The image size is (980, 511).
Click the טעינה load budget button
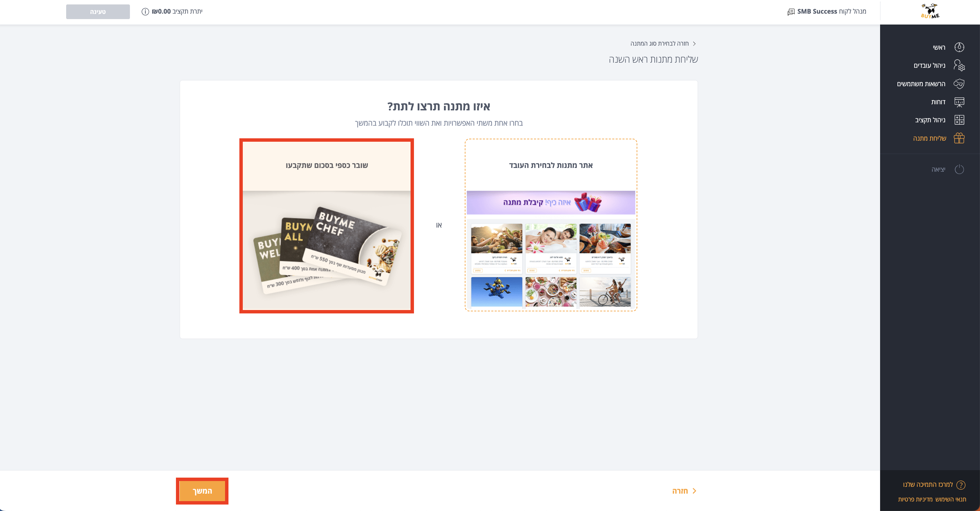pyautogui.click(x=98, y=12)
